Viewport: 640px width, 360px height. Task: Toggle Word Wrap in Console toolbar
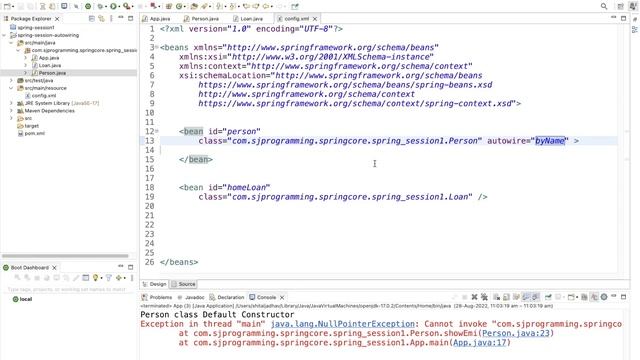[516, 297]
